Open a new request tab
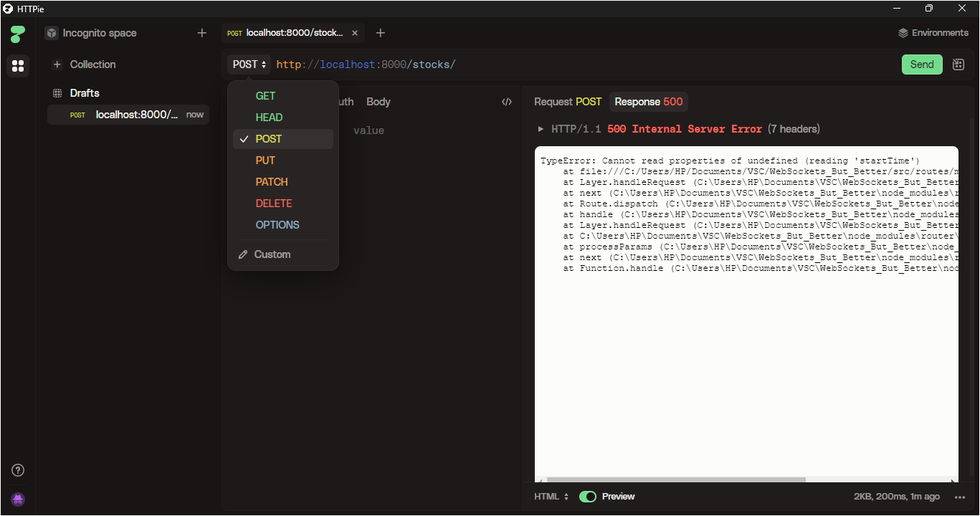The width and height of the screenshot is (980, 516). [381, 33]
